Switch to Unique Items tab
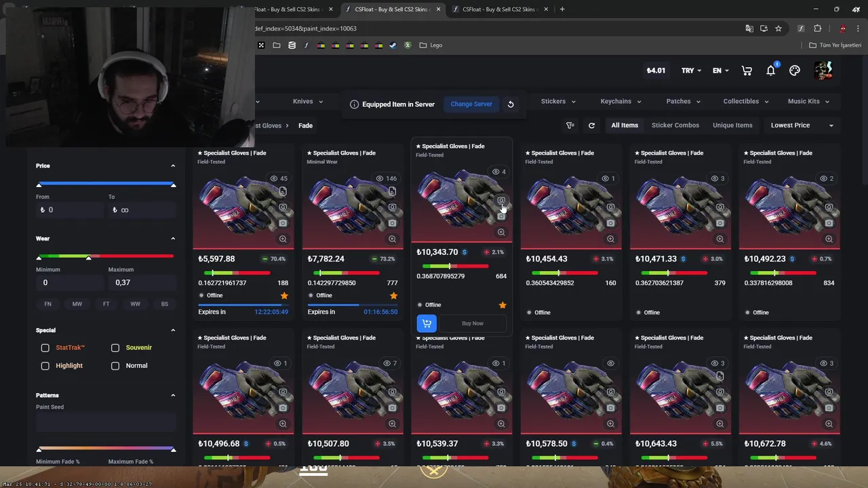This screenshot has width=868, height=488. pyautogui.click(x=732, y=125)
